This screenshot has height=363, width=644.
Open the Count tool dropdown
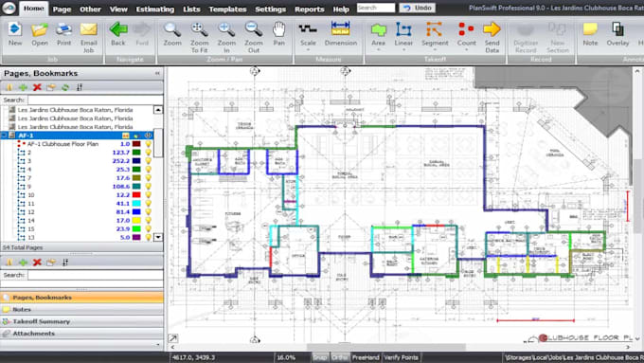pyautogui.click(x=466, y=50)
